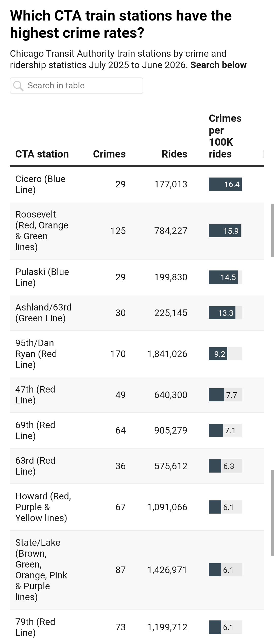The height and width of the screenshot is (644, 274).
Task: Select Pulaski (Blue Line) station cell
Action: pos(42,277)
